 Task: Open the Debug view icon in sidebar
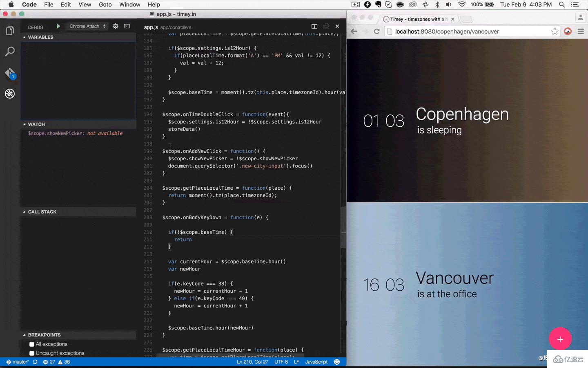(10, 94)
